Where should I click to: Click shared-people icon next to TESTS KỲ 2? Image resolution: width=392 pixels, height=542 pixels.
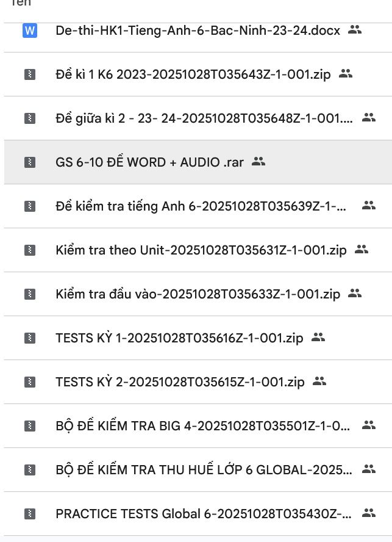319,381
